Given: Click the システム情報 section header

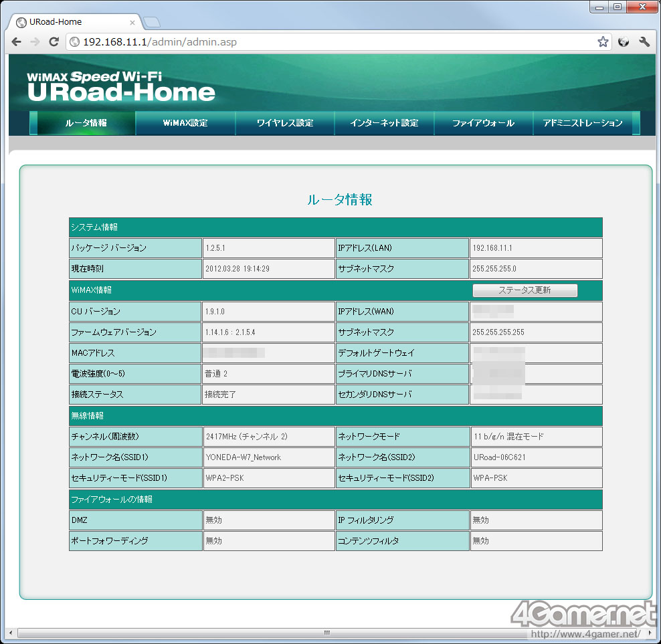Looking at the screenshot, I should [x=336, y=227].
